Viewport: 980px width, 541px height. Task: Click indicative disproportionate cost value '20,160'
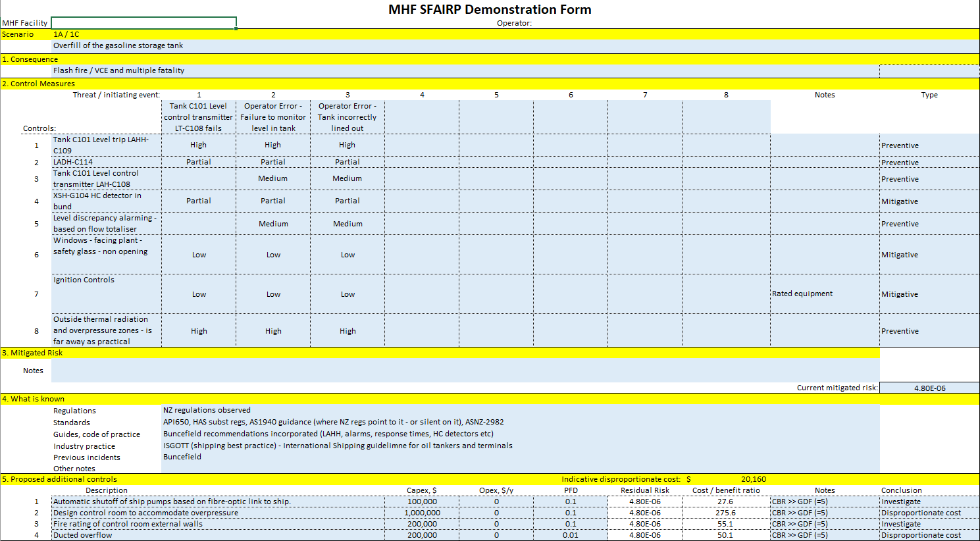(x=753, y=479)
